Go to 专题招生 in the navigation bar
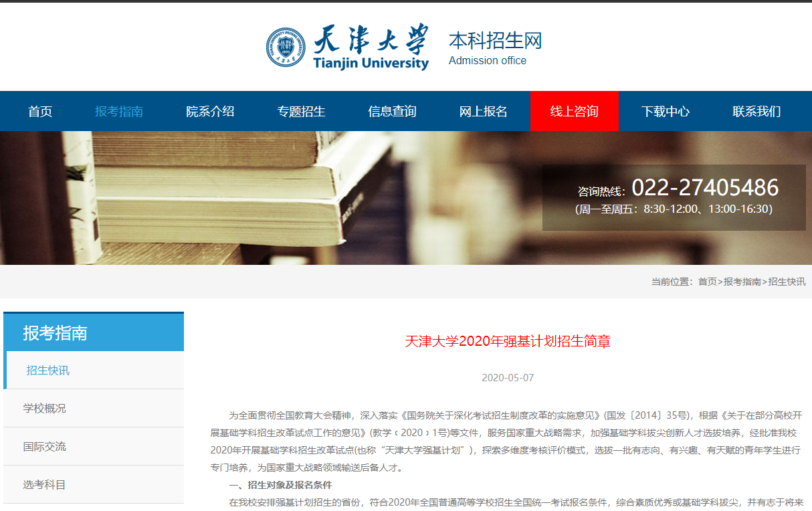Viewport: 812px width, 511px height. (x=301, y=111)
